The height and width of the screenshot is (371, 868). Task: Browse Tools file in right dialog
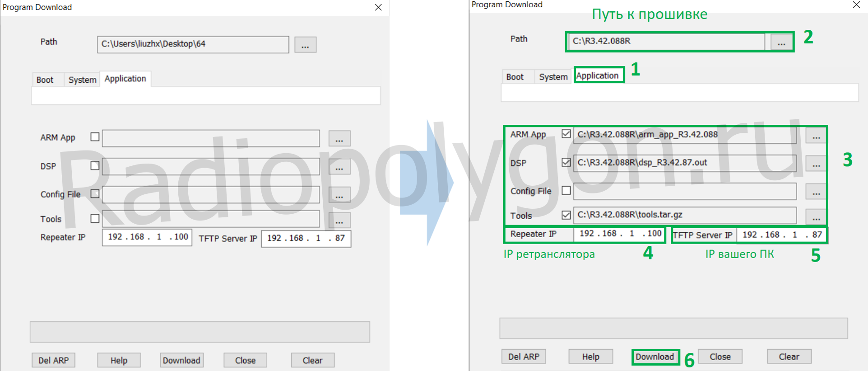[x=816, y=217]
